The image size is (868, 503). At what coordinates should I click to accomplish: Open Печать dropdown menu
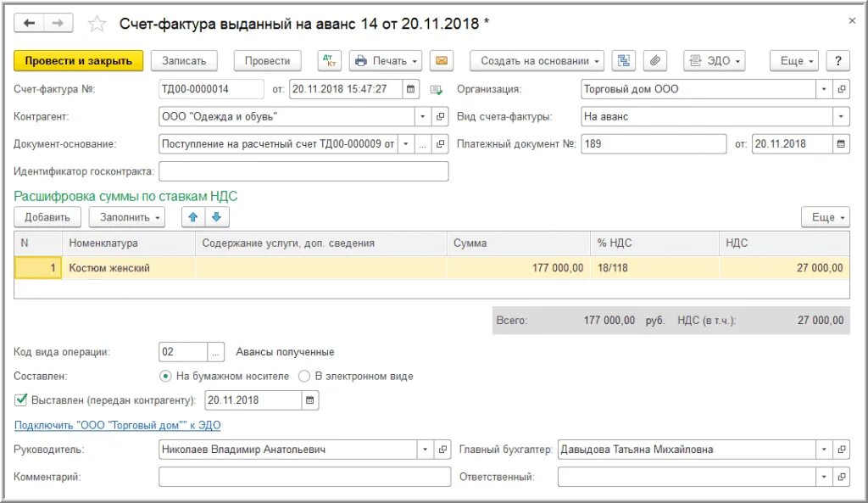coord(386,61)
